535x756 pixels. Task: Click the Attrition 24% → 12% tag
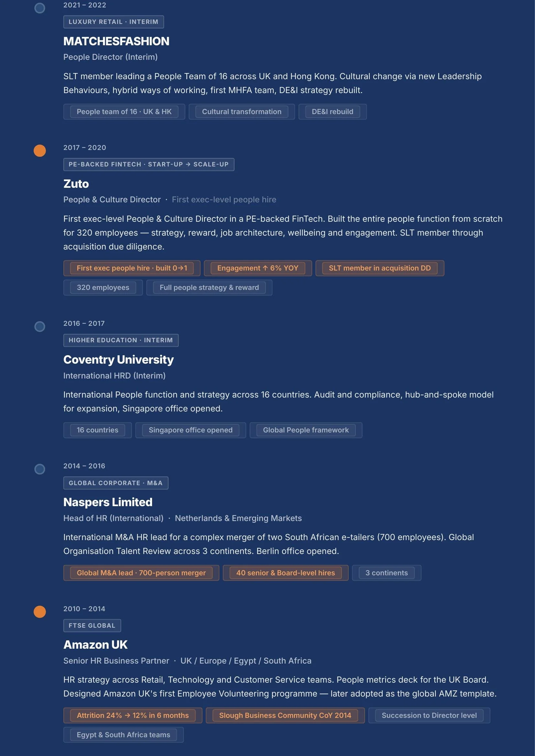click(133, 716)
